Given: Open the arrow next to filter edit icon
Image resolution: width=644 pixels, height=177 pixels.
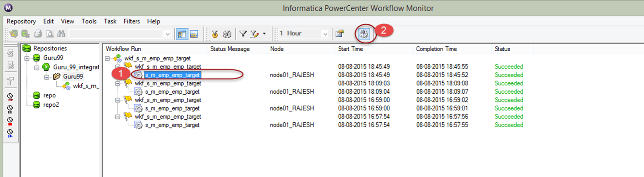Looking at the screenshot, I should pos(264,34).
